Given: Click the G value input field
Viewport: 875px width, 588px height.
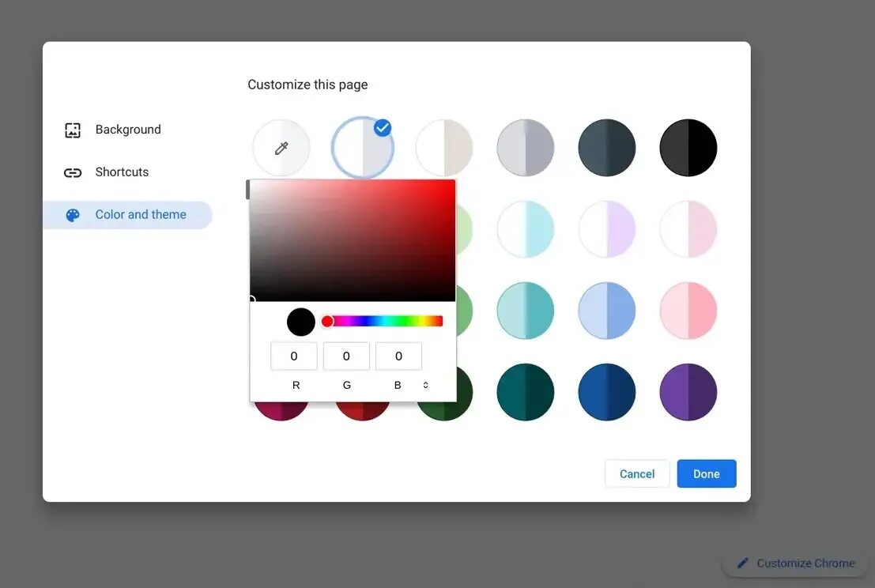Looking at the screenshot, I should [346, 356].
